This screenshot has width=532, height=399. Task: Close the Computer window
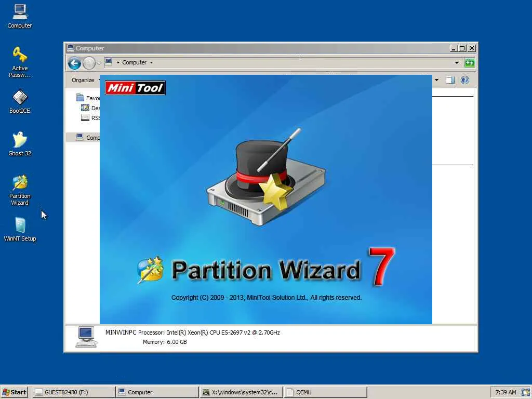[471, 48]
